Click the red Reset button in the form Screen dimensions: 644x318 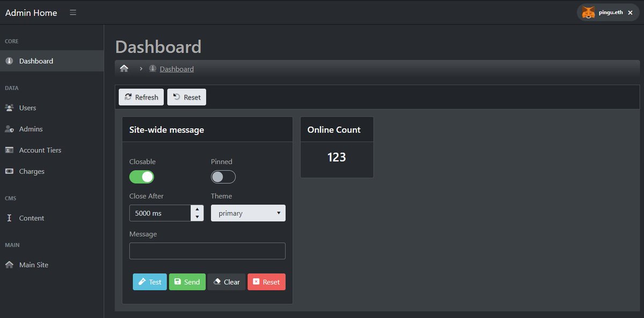pos(266,282)
